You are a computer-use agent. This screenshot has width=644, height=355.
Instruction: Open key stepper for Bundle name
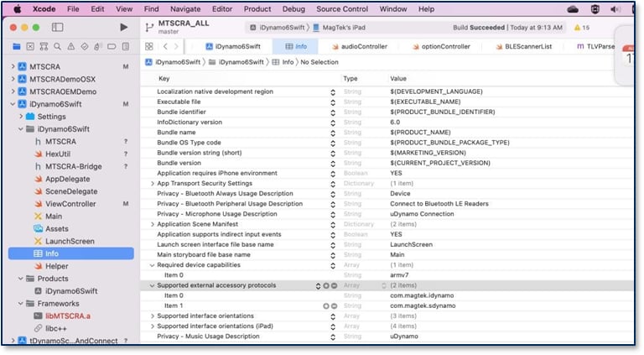pos(333,133)
